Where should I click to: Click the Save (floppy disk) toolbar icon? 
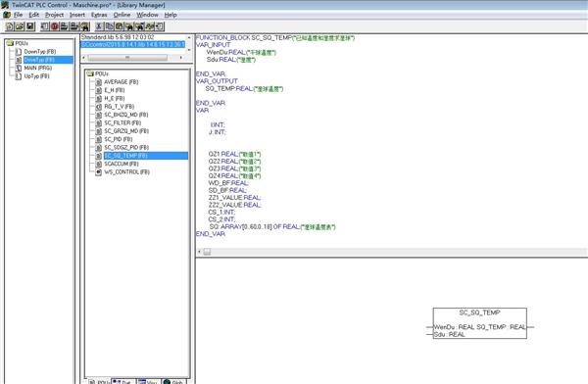[x=30, y=26]
